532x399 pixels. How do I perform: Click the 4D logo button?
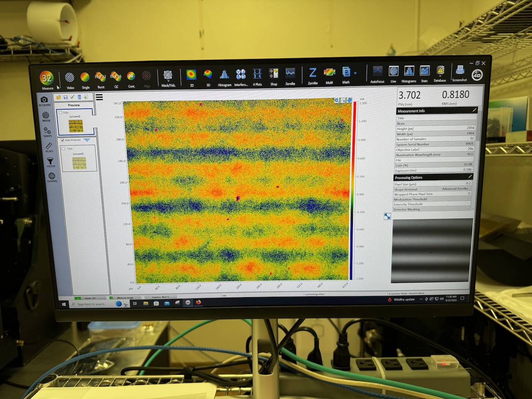click(x=477, y=75)
